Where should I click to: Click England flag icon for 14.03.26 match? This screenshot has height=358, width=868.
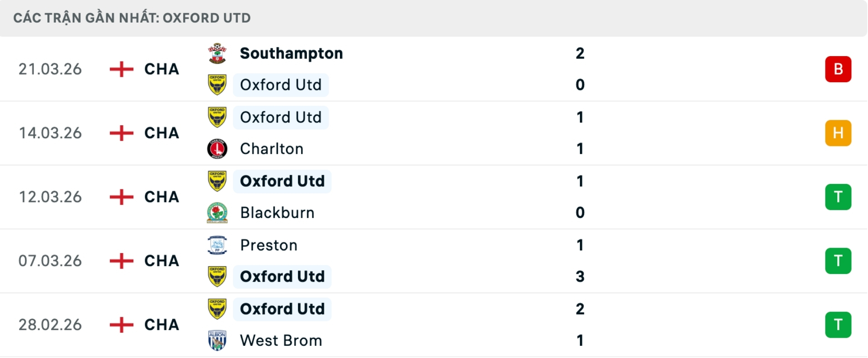[122, 133]
